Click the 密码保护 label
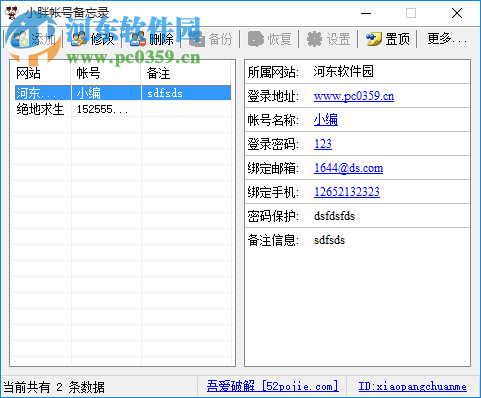The width and height of the screenshot is (481, 398). (273, 216)
